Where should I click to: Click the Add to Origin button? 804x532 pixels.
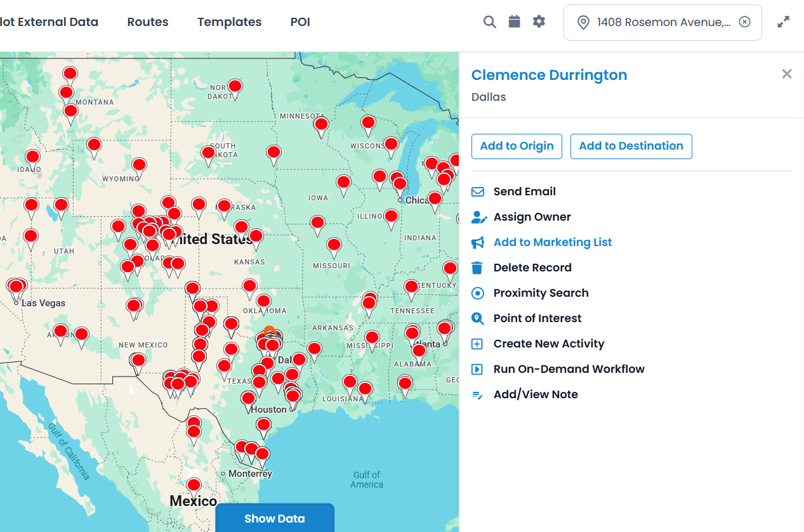[517, 146]
